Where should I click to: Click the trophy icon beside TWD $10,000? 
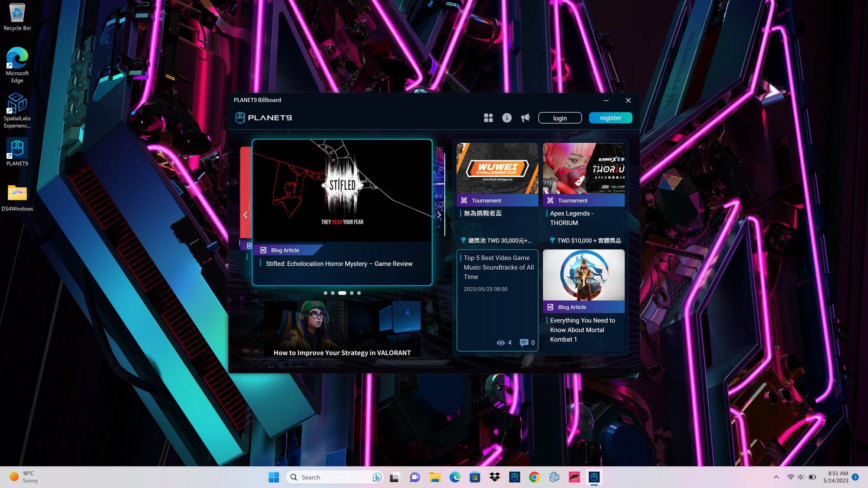[552, 240]
